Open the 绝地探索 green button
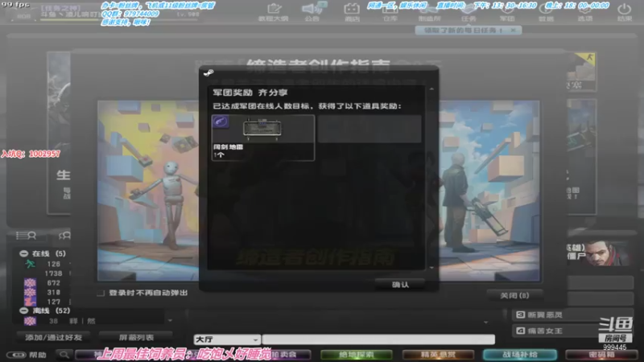 click(356, 355)
